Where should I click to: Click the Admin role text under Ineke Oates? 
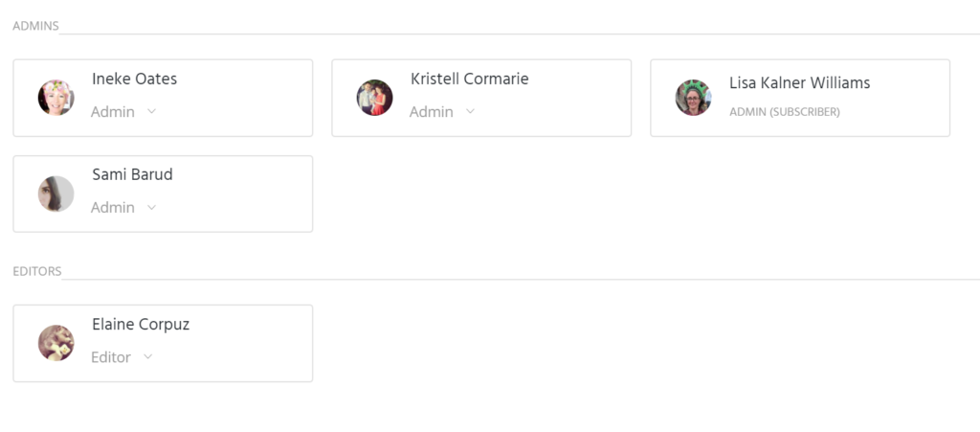click(113, 112)
